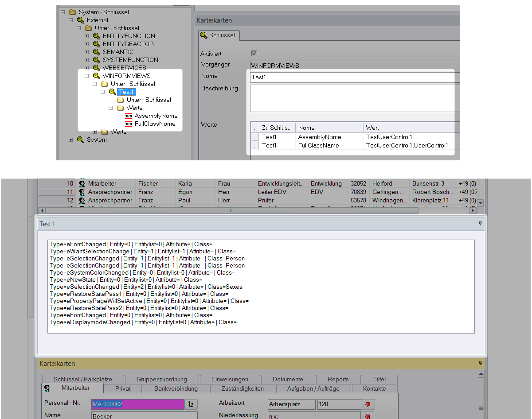Select row header 12 in the person table
This screenshot has width=532, height=419.
(x=57, y=200)
